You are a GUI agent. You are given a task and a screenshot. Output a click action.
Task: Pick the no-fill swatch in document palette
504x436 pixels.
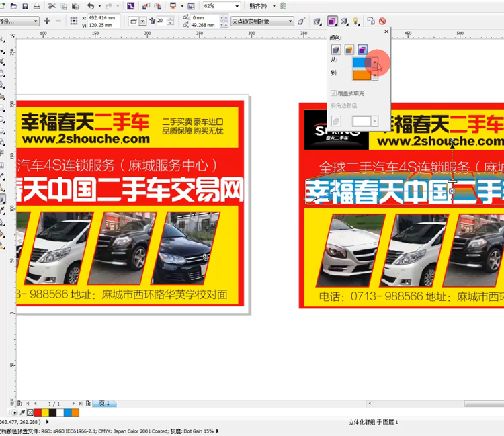coord(30,412)
